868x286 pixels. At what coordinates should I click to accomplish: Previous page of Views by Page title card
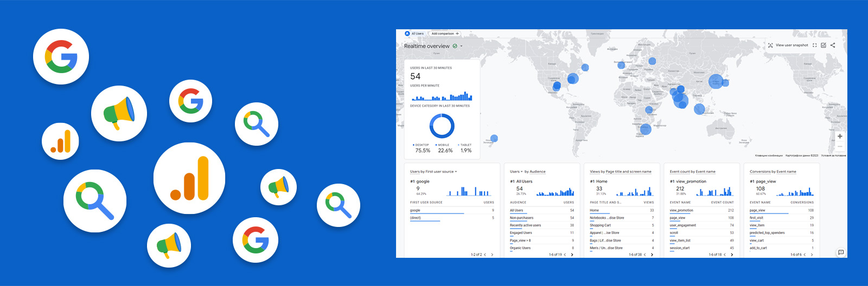[x=644, y=255]
